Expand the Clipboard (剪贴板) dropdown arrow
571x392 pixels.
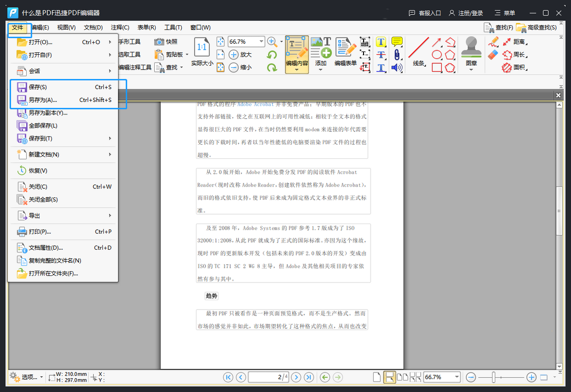[x=187, y=55]
